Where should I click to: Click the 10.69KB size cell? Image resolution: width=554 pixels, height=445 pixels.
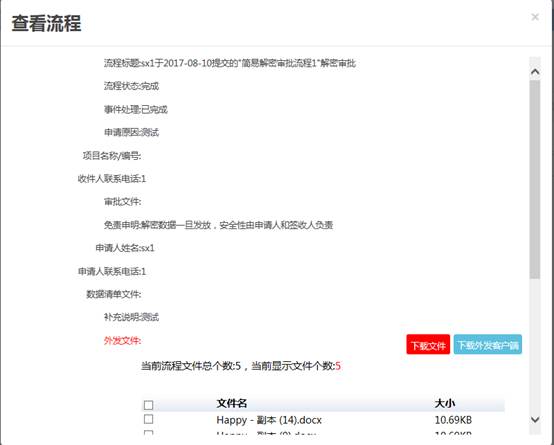[453, 420]
